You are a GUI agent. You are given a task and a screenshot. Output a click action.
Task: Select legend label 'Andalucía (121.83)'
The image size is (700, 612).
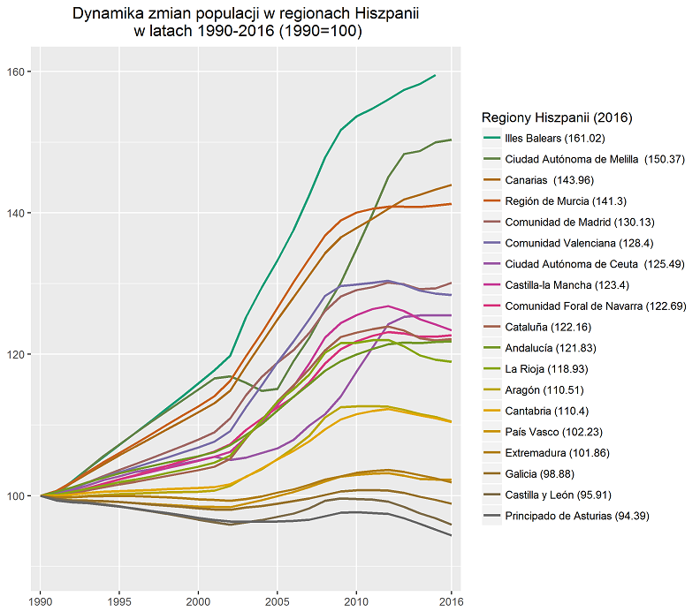pyautogui.click(x=551, y=348)
